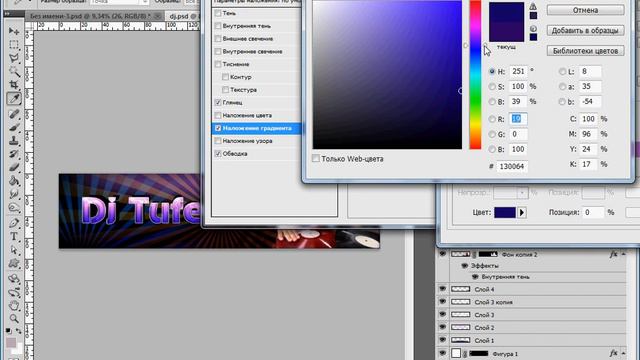
Task: Select the Dodge tool
Action: (13, 208)
